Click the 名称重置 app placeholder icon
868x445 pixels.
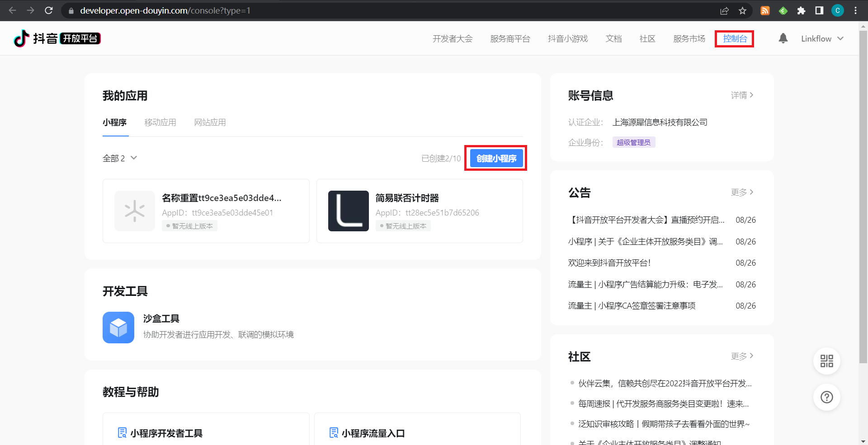click(134, 211)
